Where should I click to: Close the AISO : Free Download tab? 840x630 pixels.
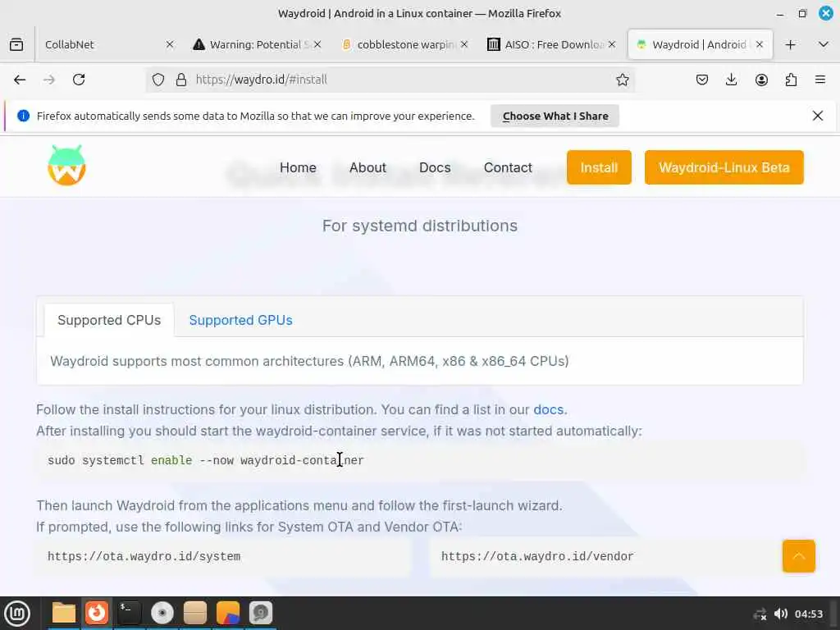click(x=612, y=44)
